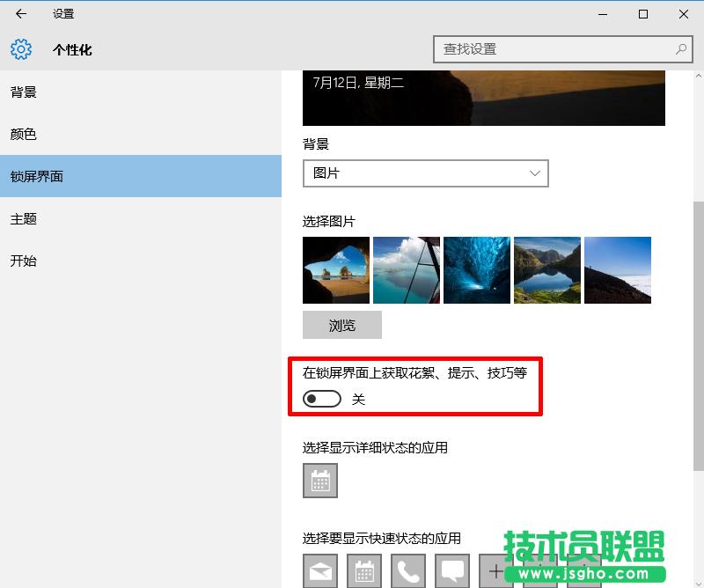This screenshot has height=588, width=704.
Task: Select the blue ice cave thumbnail
Action: (476, 270)
